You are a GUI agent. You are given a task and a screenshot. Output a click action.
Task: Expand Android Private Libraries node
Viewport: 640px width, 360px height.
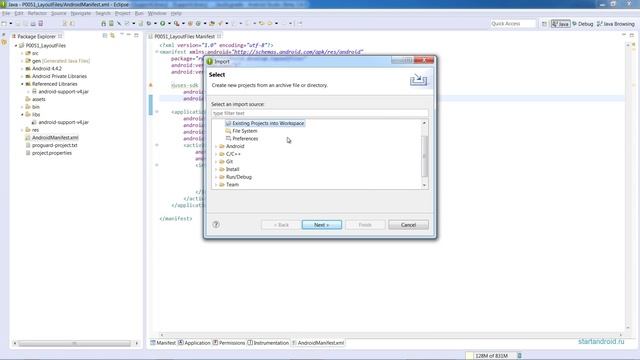22,76
